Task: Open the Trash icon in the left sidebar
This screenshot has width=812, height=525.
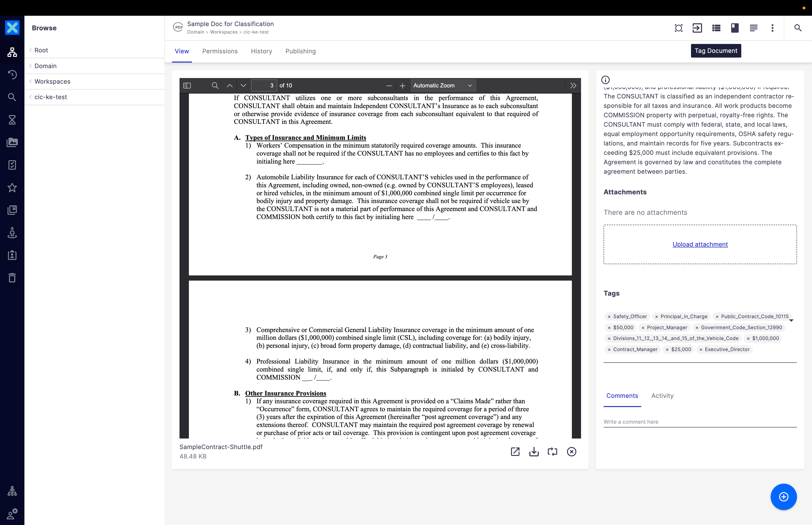Action: 12,278
